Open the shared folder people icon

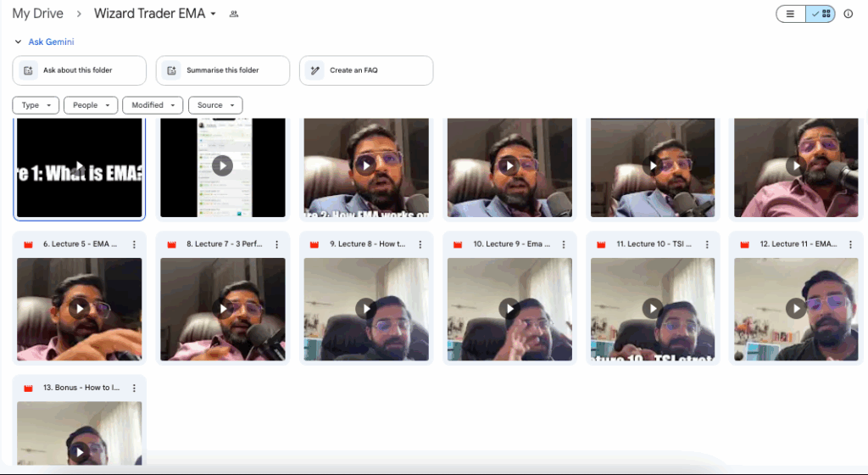coord(234,14)
